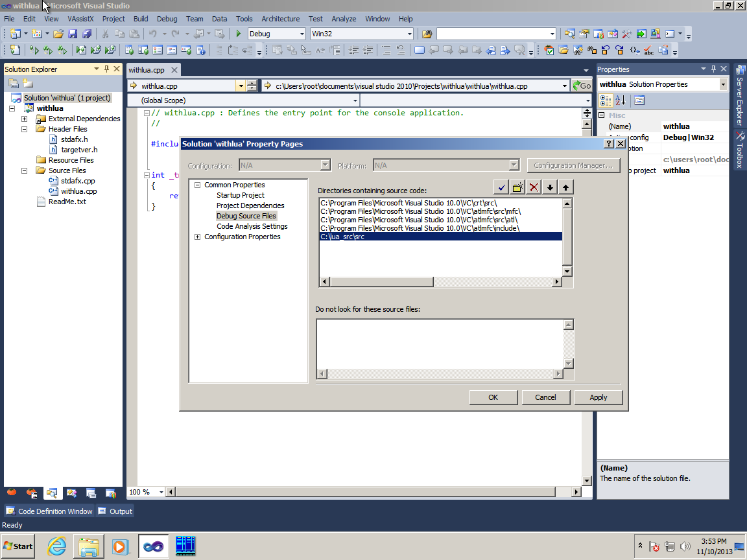Screen dimensions: 747x560
Task: Click the Internet Explorer taskbar icon
Action: tap(56, 546)
